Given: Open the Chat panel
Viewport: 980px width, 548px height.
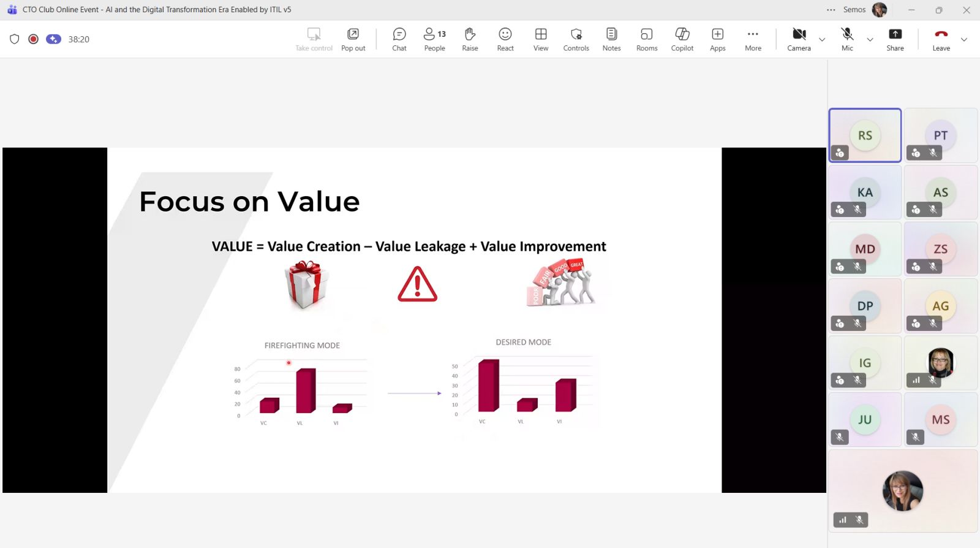Looking at the screenshot, I should 399,39.
